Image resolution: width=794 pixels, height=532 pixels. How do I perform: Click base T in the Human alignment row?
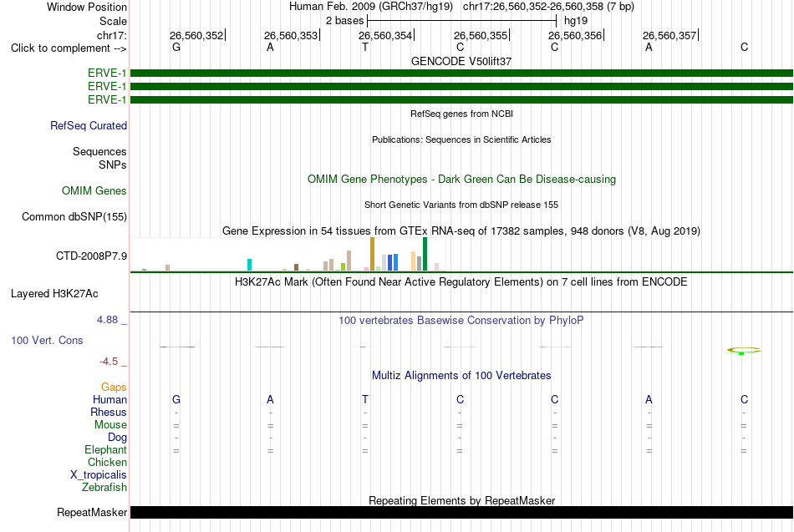[x=365, y=399]
